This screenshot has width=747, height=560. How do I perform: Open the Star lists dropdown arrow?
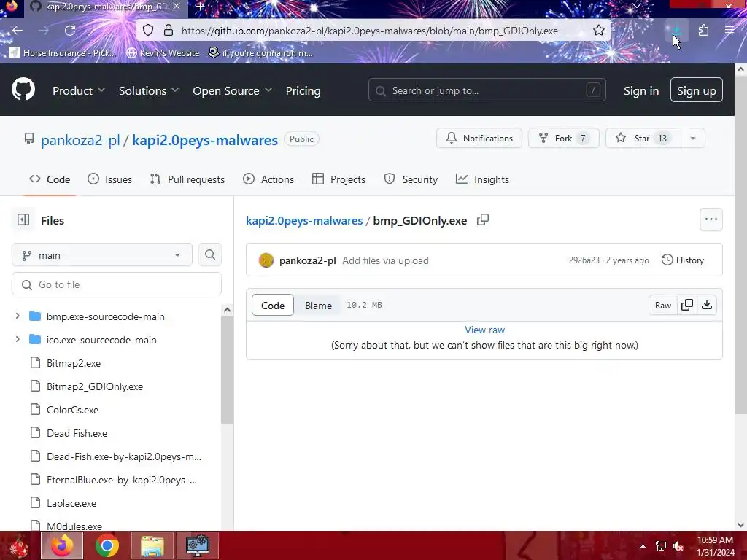[693, 138]
